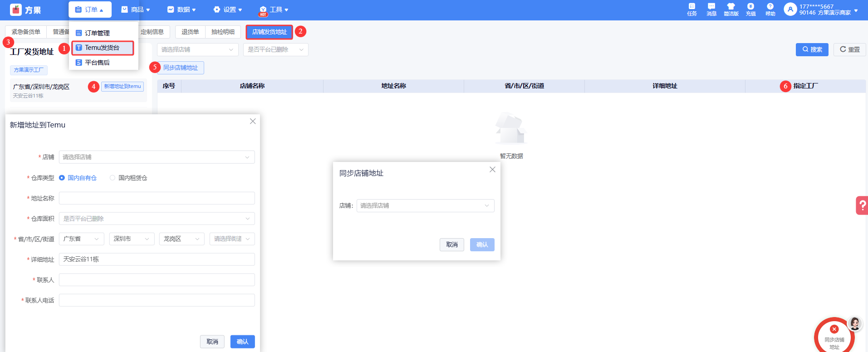
Task: Open the 设置 top menu
Action: tap(228, 10)
